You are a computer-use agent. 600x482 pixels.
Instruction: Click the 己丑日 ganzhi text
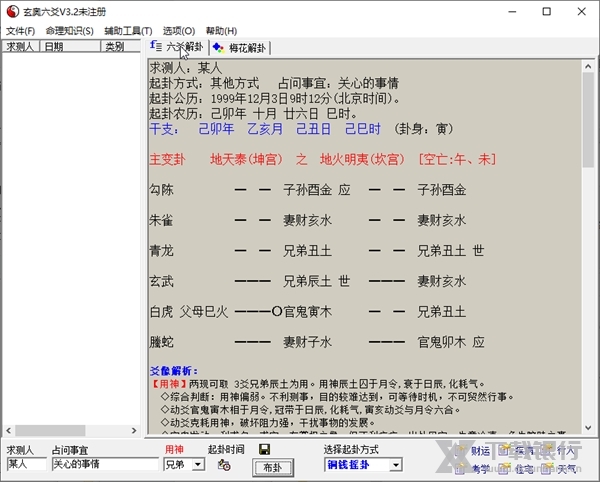(314, 129)
